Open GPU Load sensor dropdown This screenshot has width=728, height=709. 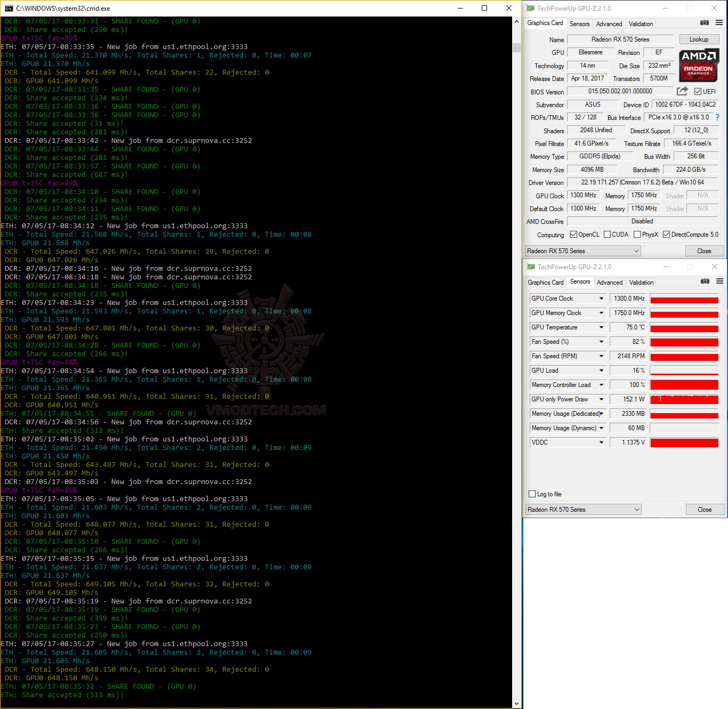pyautogui.click(x=601, y=370)
